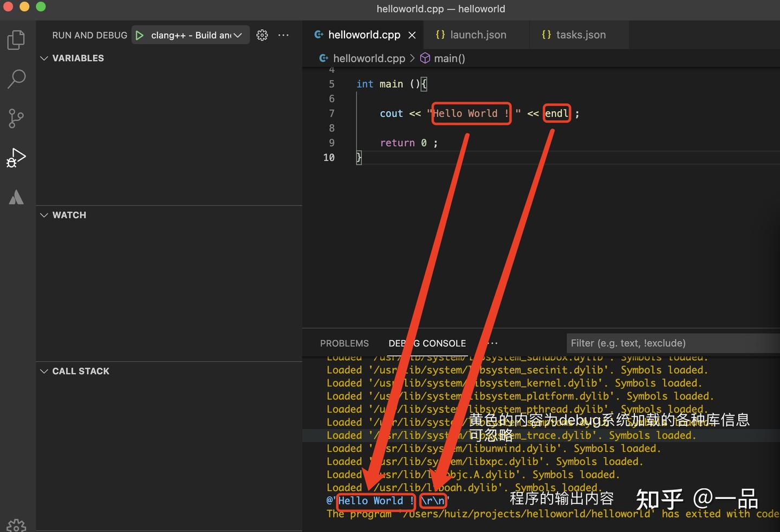Image resolution: width=780 pixels, height=532 pixels.
Task: Close the helloworld.cpp editor tab
Action: pyautogui.click(x=412, y=35)
